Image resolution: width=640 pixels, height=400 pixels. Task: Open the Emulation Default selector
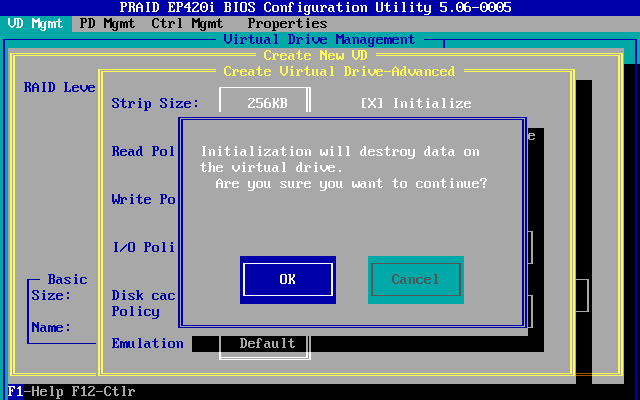[x=265, y=345]
